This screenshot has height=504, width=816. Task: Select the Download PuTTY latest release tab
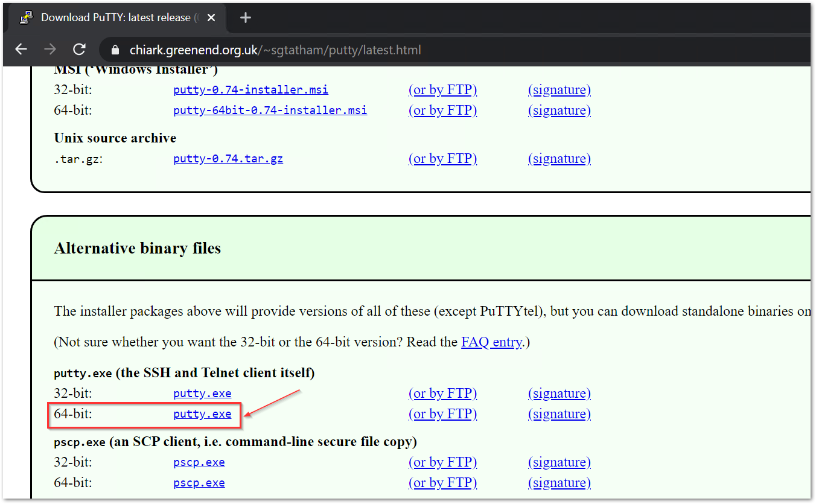[115, 18]
